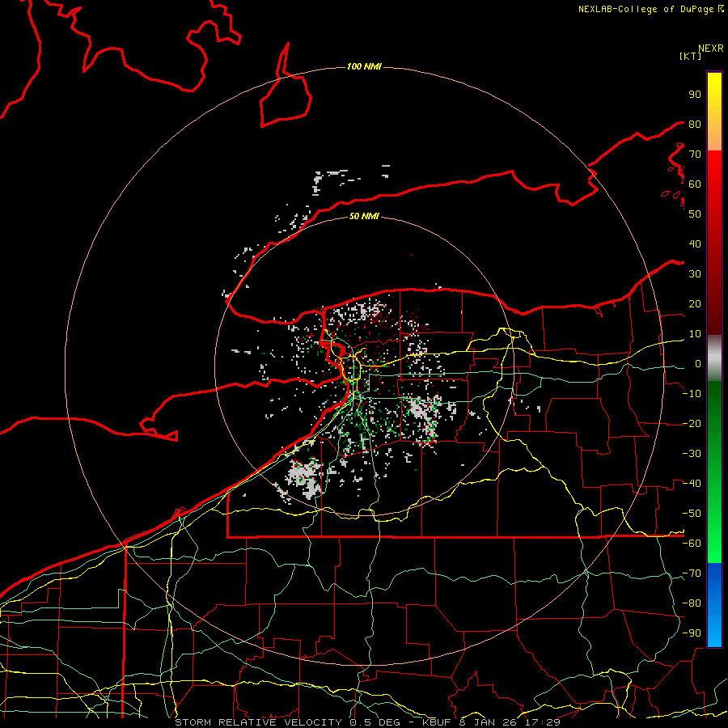Screen dimensions: 728x728
Task: Select the positive 70 scale label
Action: [x=695, y=154]
